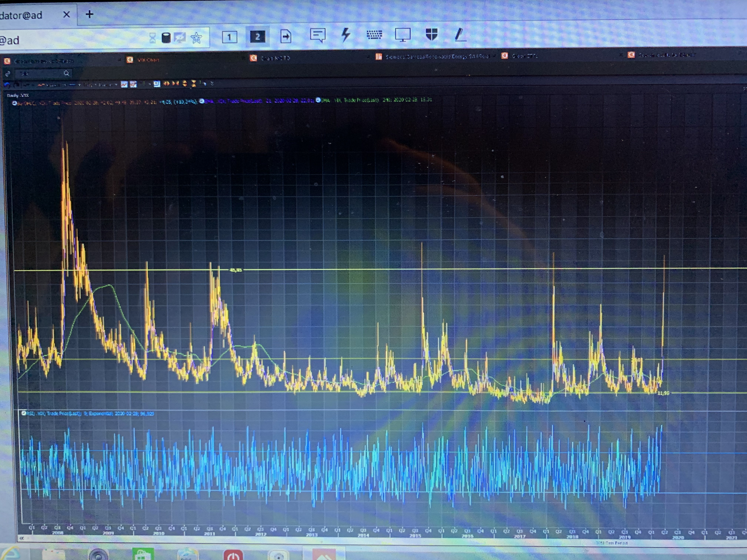Viewport: 747px width, 560px height.
Task: Click the chart scroll-left double arrow
Action: pos(22,538)
